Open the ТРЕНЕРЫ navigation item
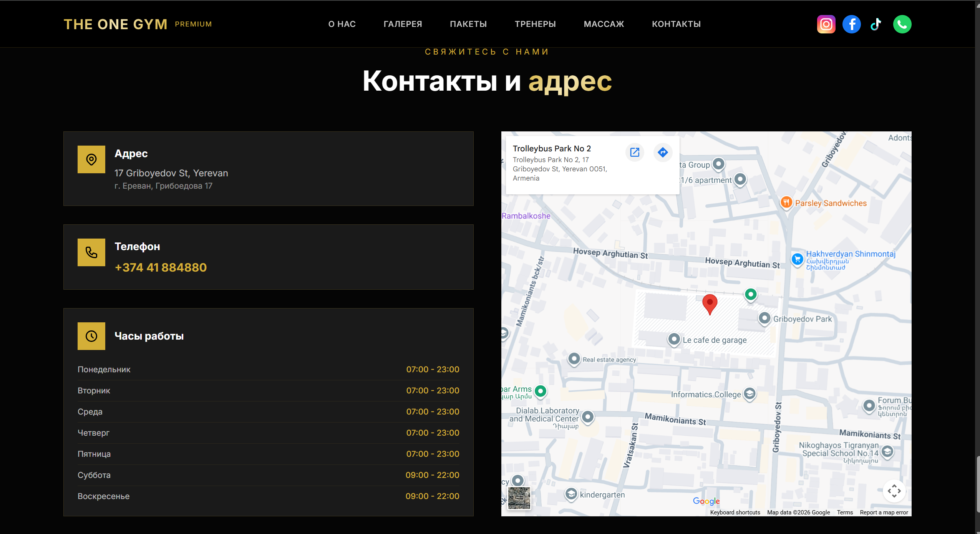Screen dimensions: 980x534 535,24
